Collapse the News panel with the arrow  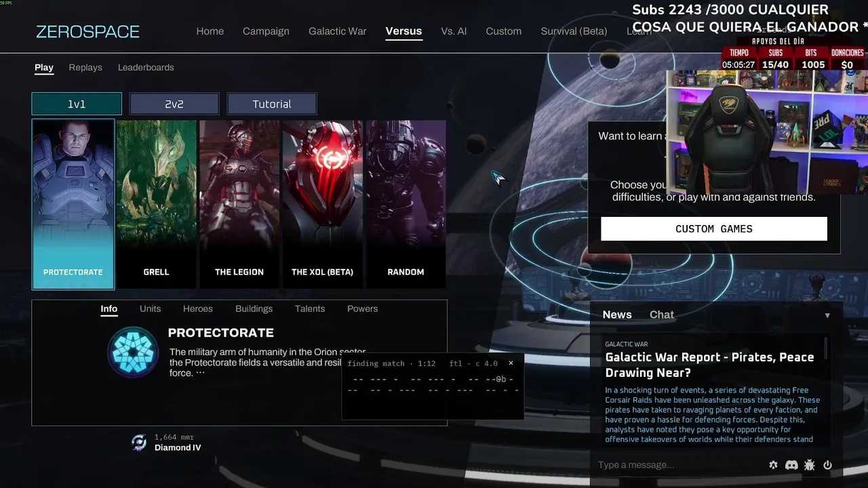(827, 315)
